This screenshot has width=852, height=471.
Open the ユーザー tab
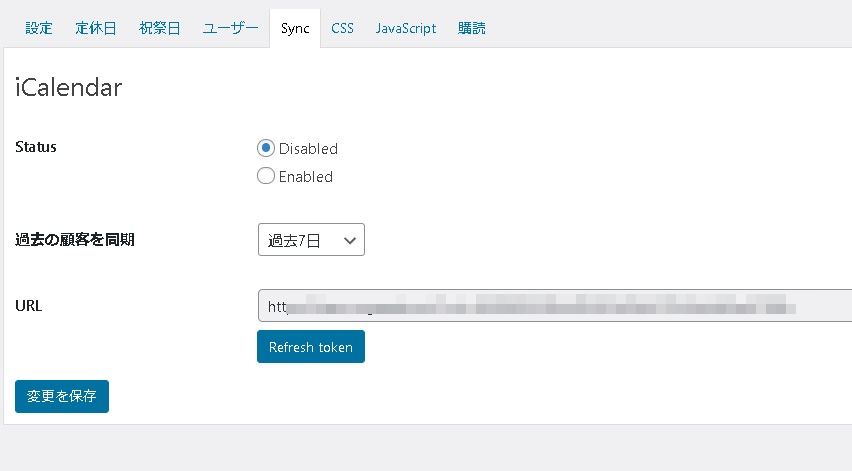(230, 28)
